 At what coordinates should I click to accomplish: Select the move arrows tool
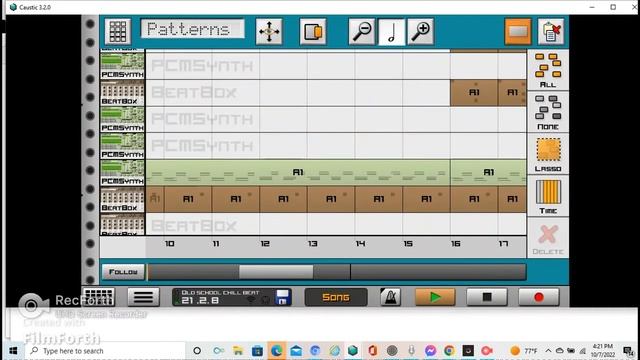point(269,31)
